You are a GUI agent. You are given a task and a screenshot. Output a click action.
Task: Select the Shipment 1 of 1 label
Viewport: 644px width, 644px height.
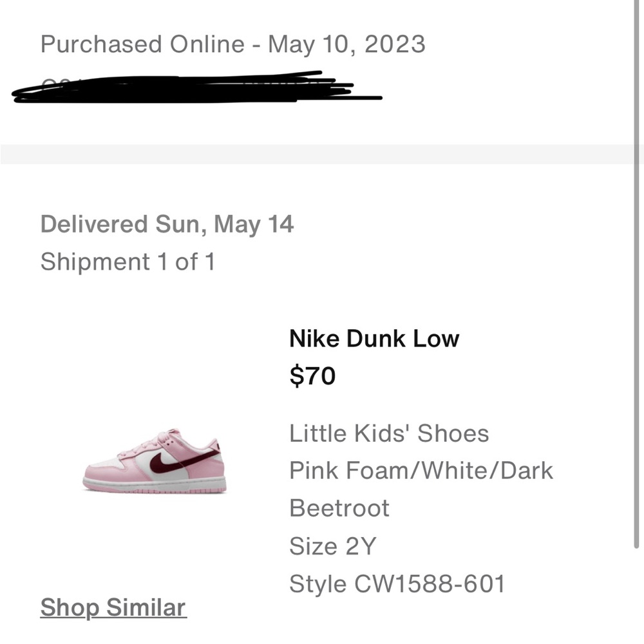coord(129,261)
